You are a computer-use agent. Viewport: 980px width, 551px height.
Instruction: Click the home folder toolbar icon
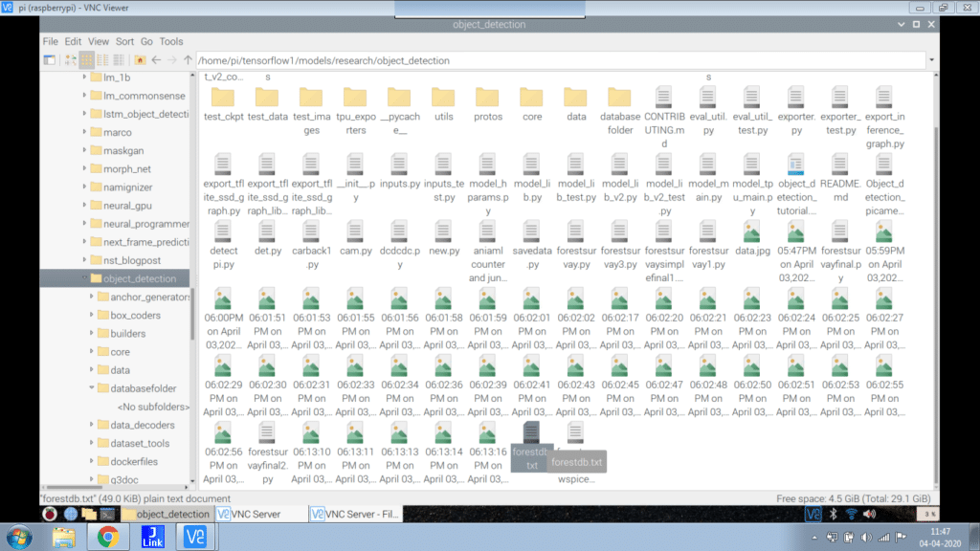click(x=141, y=60)
